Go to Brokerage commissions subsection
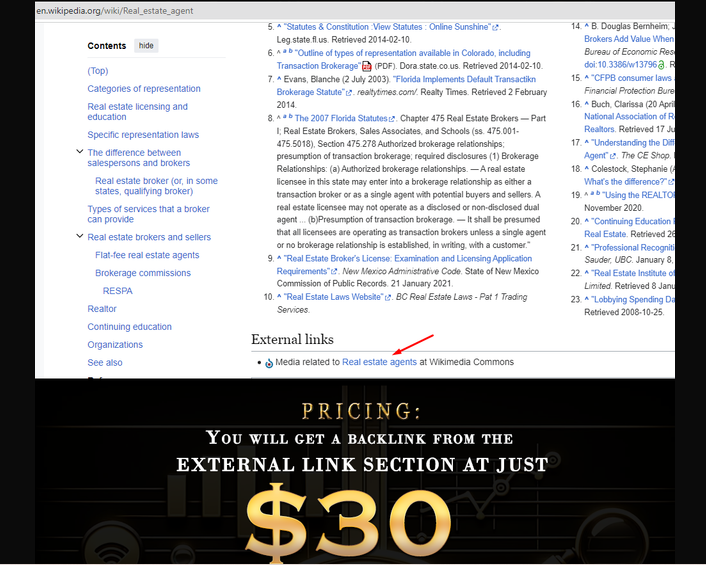706x565 pixels. [143, 273]
